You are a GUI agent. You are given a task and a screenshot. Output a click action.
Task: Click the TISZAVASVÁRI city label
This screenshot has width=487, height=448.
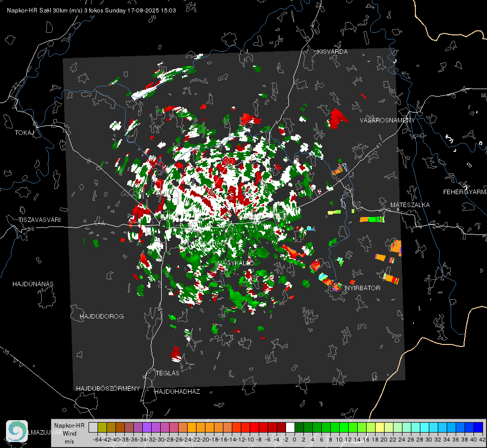[39, 220]
